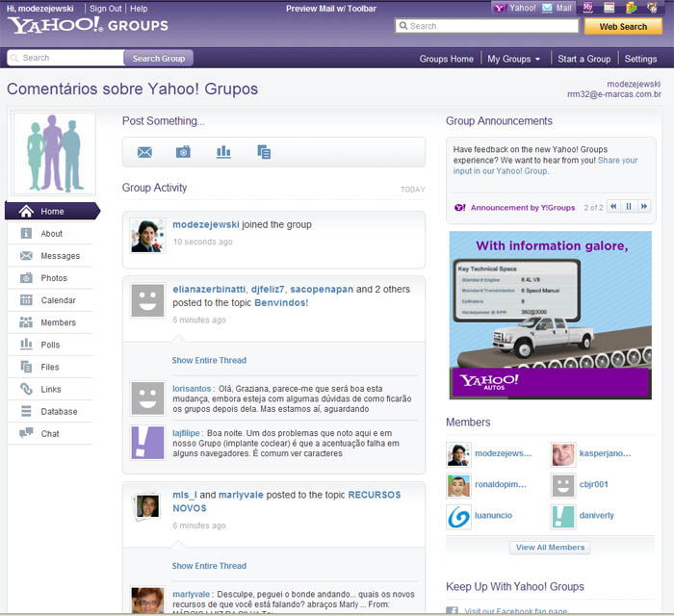674x616 pixels.
Task: Click the Web Search button
Action: pos(623,27)
